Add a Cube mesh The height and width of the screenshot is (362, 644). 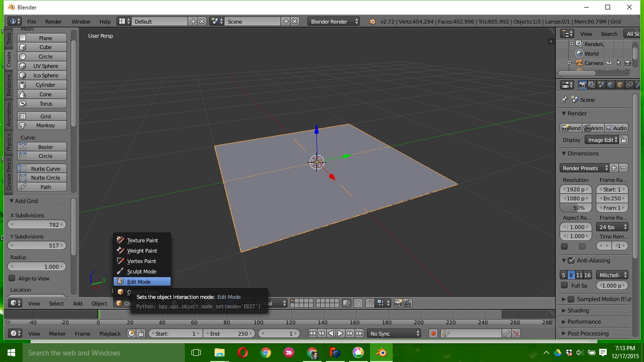42,47
